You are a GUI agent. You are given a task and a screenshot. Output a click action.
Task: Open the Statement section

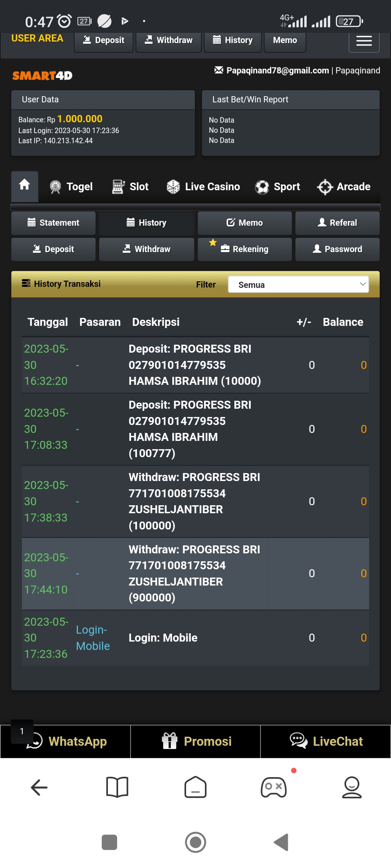pos(54,223)
